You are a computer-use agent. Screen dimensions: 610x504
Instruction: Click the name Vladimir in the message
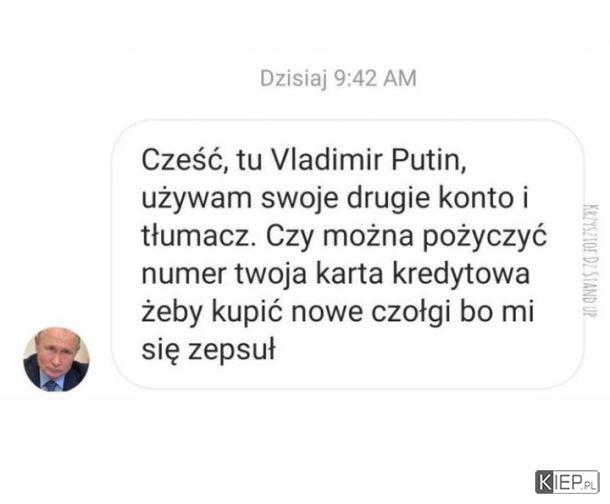point(326,159)
